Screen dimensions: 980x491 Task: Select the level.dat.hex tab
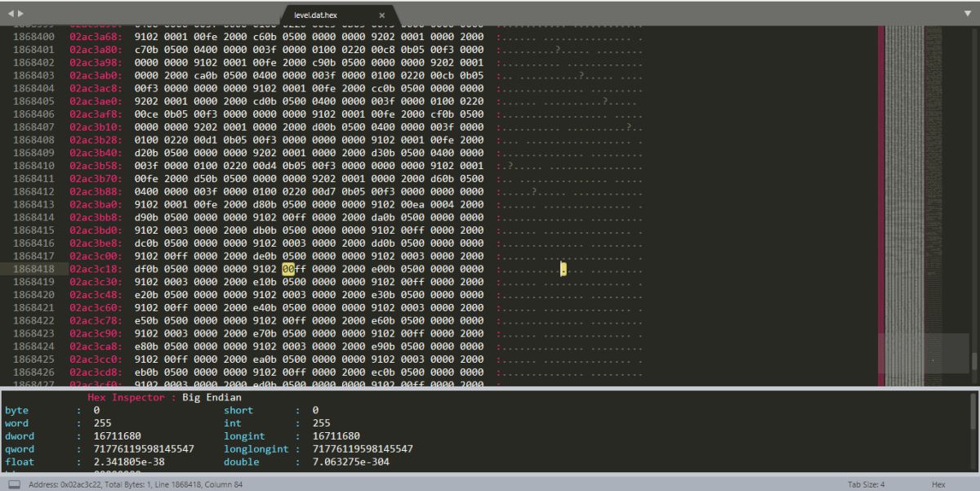[339, 15]
